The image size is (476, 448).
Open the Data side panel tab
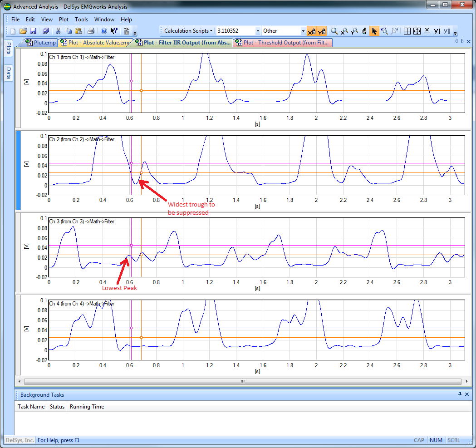(9, 73)
